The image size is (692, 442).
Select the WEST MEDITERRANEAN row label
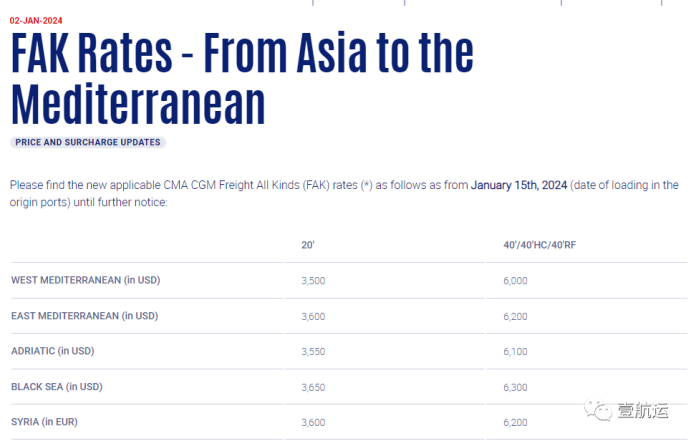[85, 280]
